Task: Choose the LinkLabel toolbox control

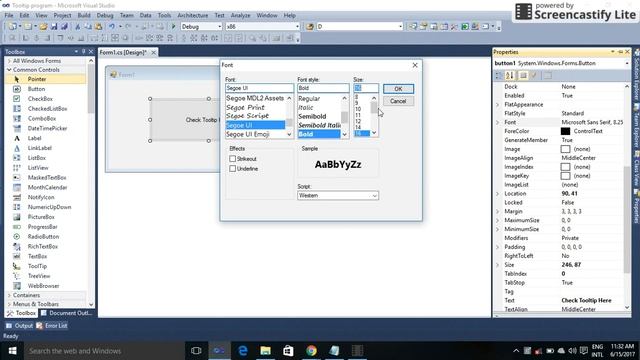Action: [x=40, y=148]
